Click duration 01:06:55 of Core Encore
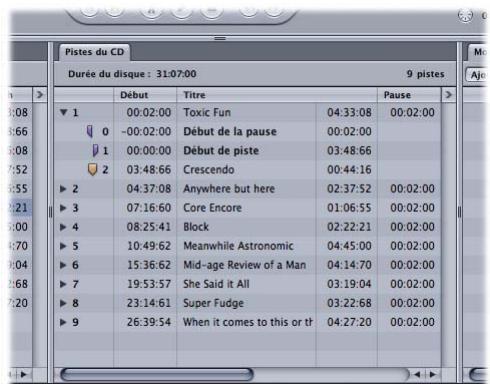This screenshot has height=387, width=490. coord(349,208)
